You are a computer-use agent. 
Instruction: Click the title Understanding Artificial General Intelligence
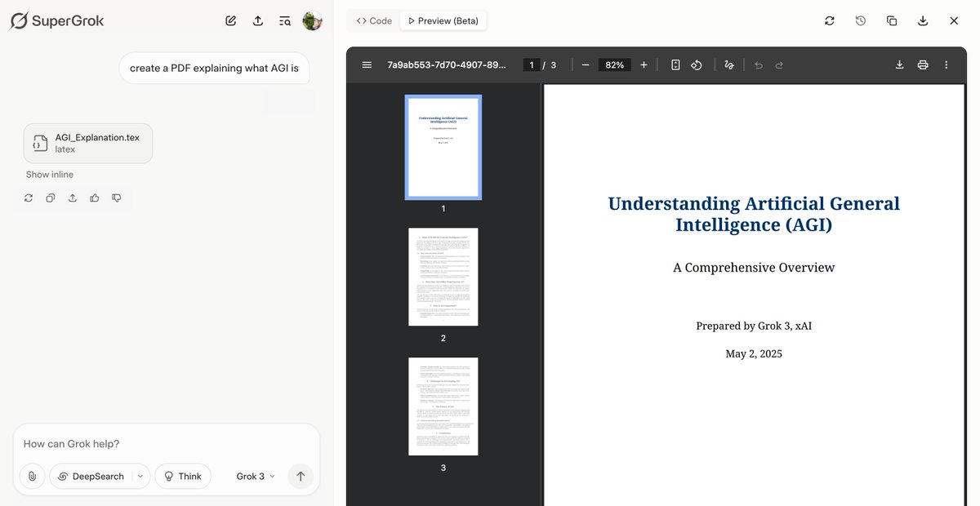pos(754,214)
